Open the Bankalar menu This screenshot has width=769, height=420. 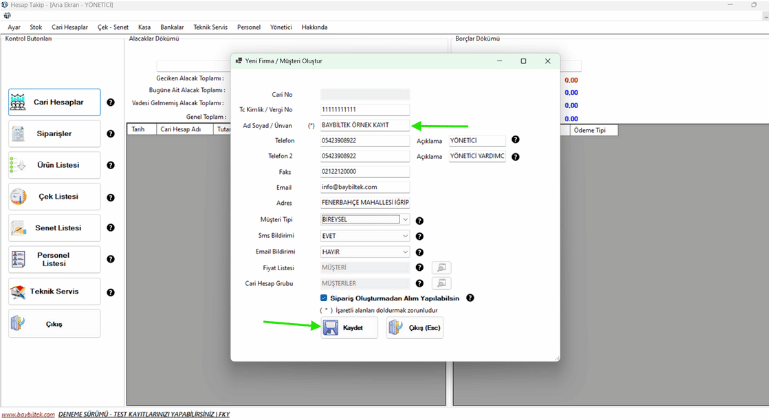(x=172, y=27)
